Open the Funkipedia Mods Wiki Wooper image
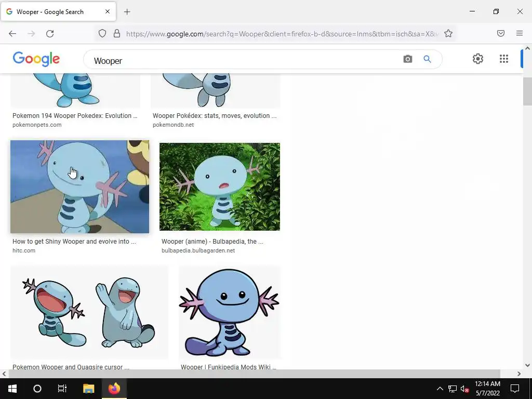Screen dimensions: 532x399 [230, 312]
